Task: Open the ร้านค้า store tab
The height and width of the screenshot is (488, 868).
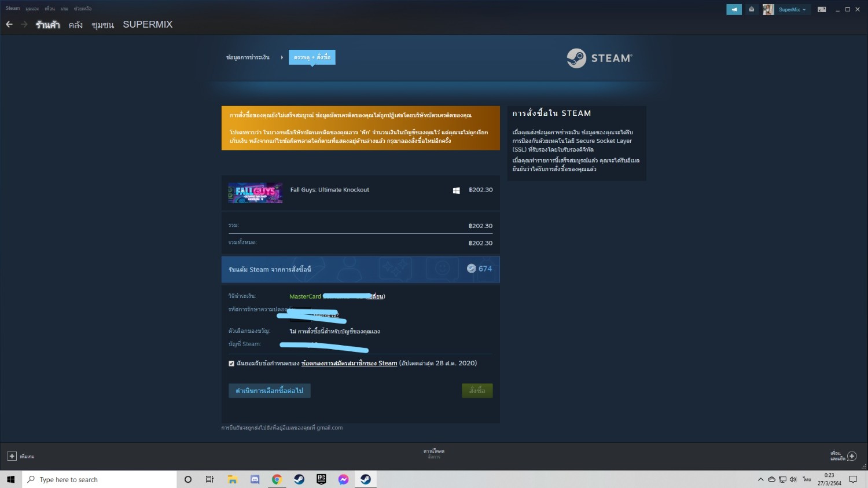Action: point(47,24)
